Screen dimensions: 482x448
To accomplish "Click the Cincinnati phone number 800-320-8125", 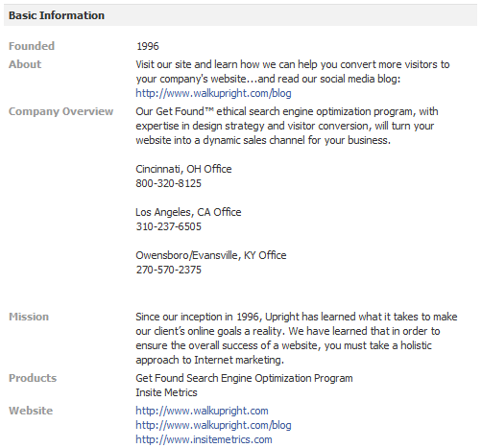I will pos(169,183).
